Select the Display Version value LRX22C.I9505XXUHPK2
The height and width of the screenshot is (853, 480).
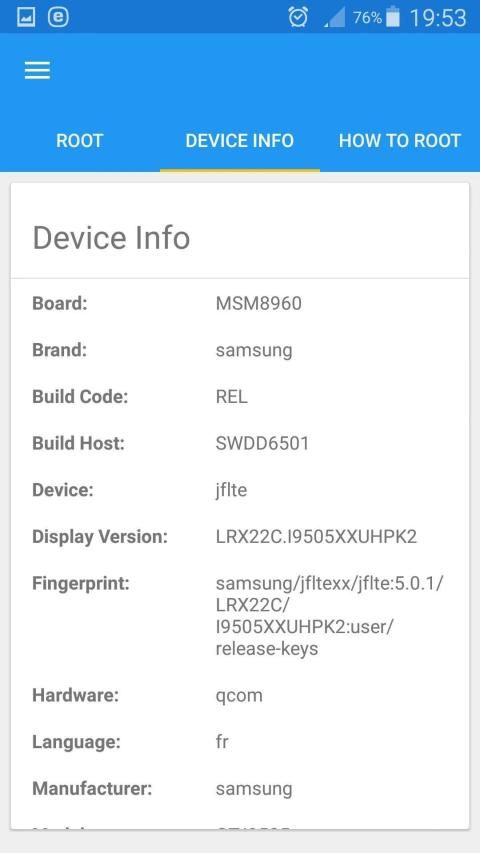[316, 536]
